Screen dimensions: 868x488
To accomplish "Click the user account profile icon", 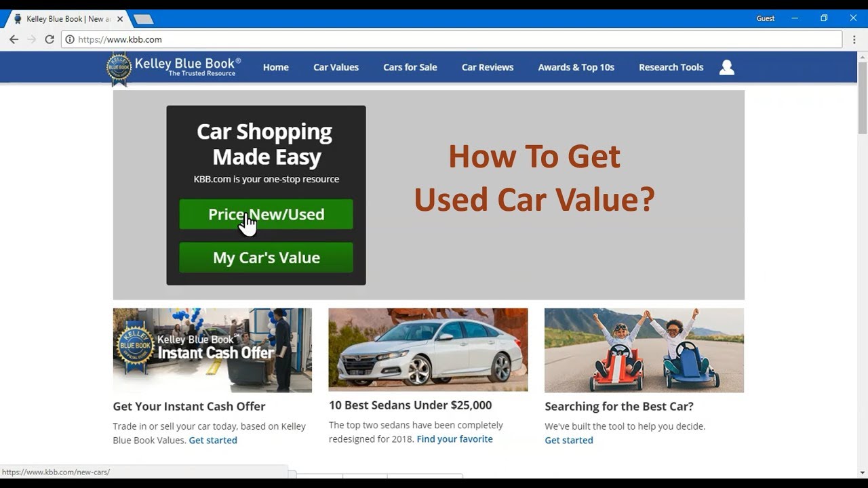I will click(727, 67).
